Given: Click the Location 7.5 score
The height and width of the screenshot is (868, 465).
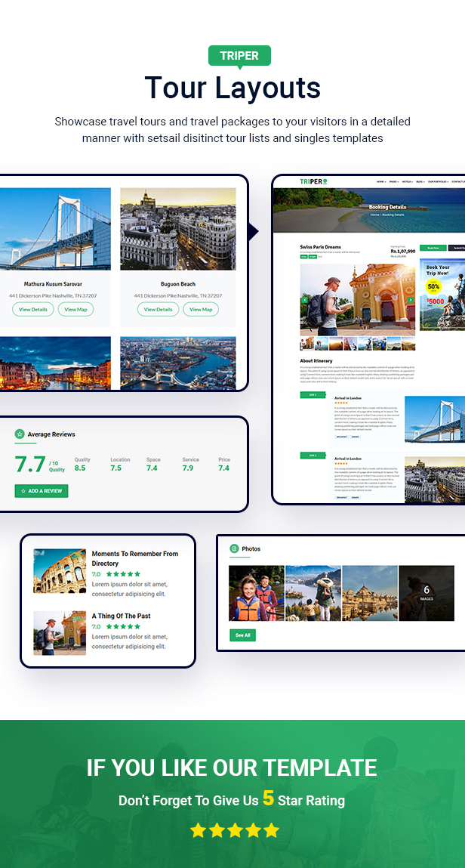Looking at the screenshot, I should pyautogui.click(x=119, y=464).
